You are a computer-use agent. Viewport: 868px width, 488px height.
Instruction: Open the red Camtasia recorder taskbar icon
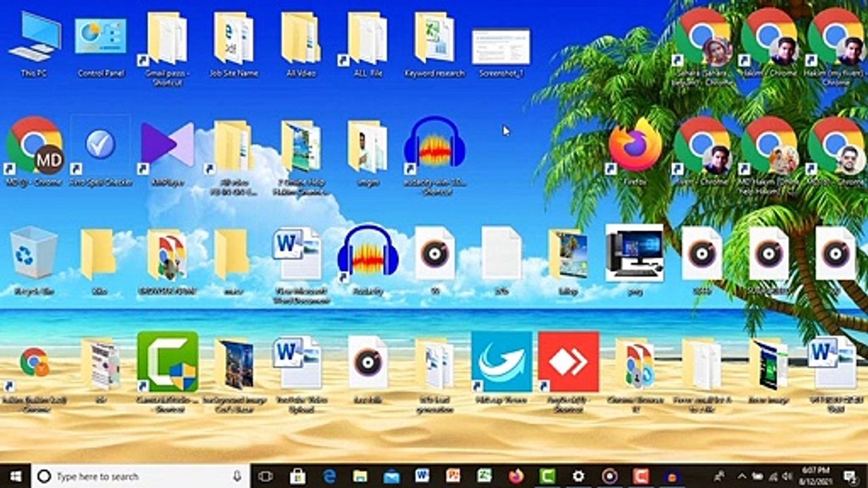[x=641, y=476]
